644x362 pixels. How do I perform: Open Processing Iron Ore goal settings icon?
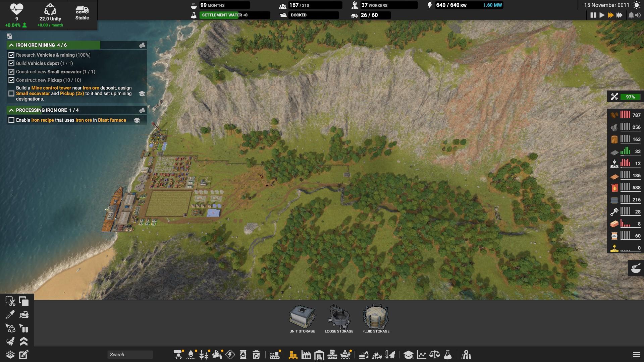coord(142,110)
